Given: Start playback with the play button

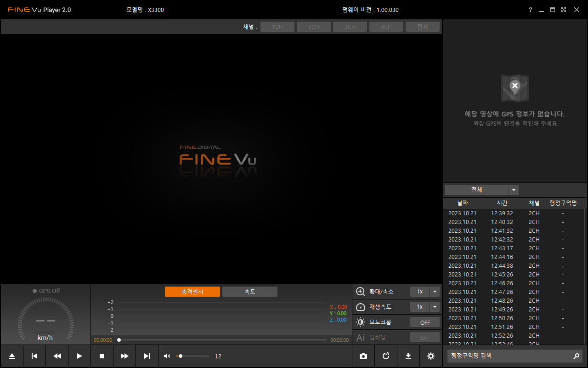Looking at the screenshot, I should [x=79, y=356].
